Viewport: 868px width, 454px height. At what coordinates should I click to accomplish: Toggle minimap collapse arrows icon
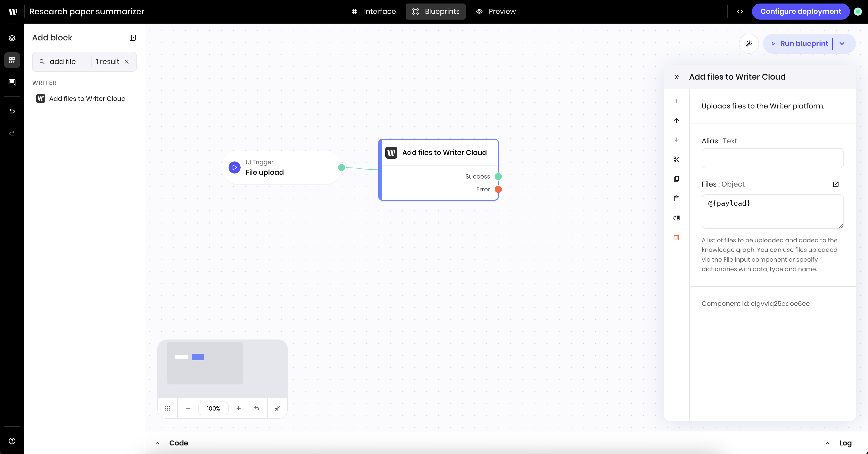pyautogui.click(x=277, y=408)
